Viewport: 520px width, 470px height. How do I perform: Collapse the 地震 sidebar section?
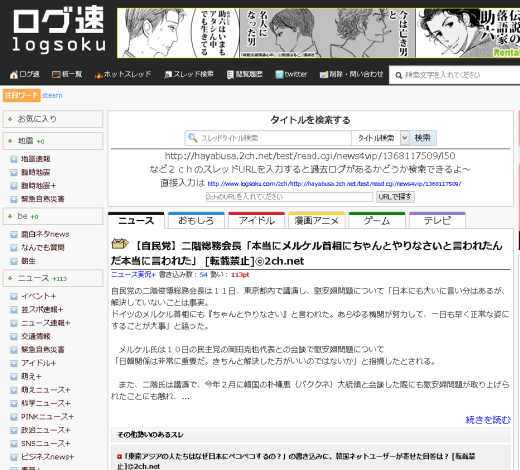click(53, 141)
